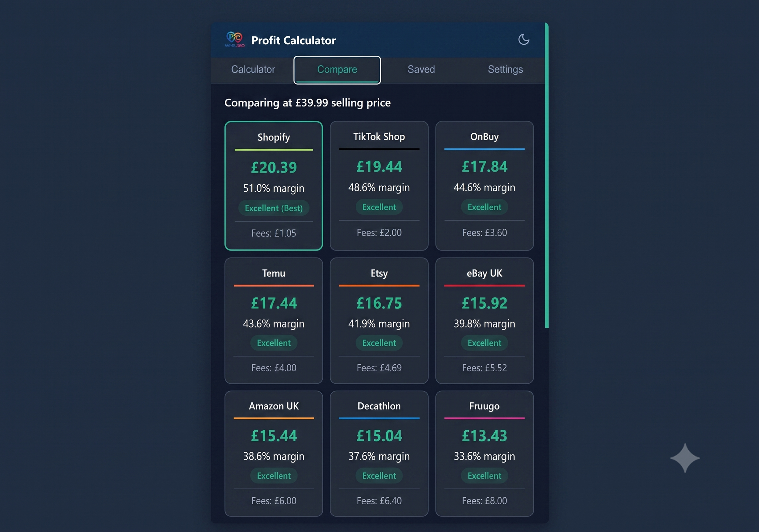Click the Amazon UK card
Viewport: 759px width, 532px height.
pos(274,454)
